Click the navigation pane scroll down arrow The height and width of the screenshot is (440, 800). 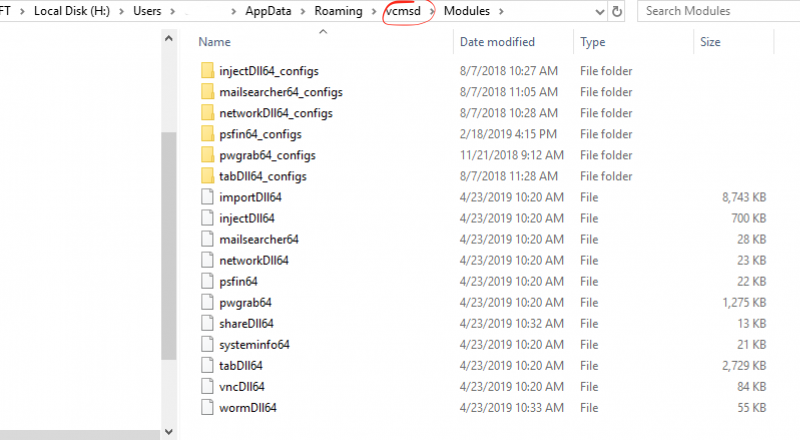pos(169,432)
